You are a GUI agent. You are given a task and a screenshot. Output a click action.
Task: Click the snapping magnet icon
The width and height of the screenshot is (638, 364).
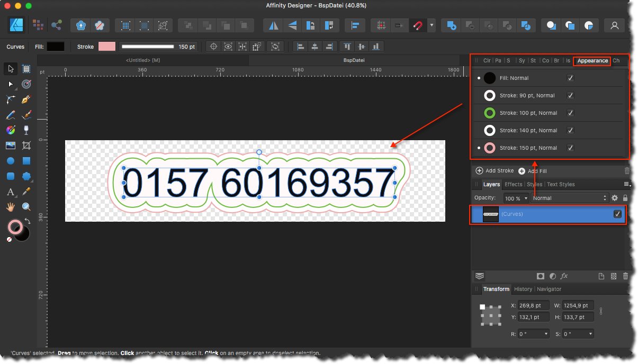tap(418, 25)
